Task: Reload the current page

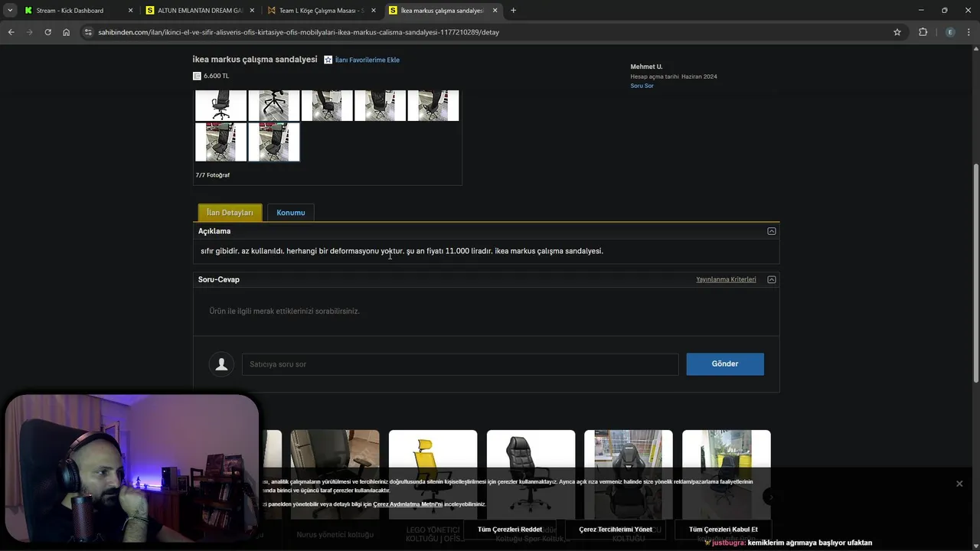Action: 47,32
